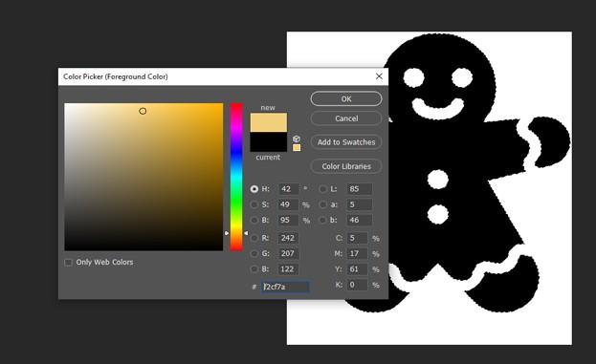Click the hex color field f2cf7a
Image resolution: width=596 pixels, height=364 pixels.
(x=285, y=287)
